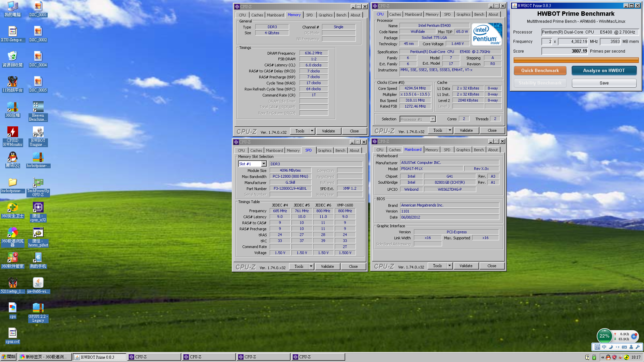Open the 360软件管家 software manager icon

click(13, 260)
